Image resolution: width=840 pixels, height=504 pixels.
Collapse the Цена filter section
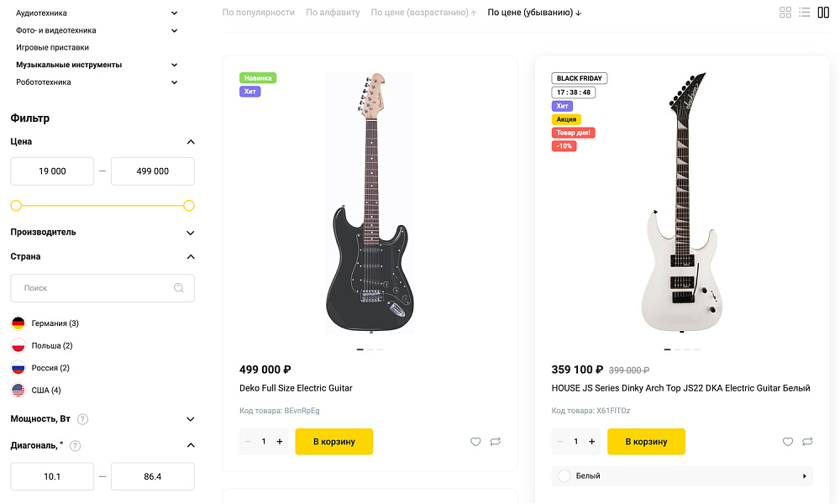coord(191,142)
